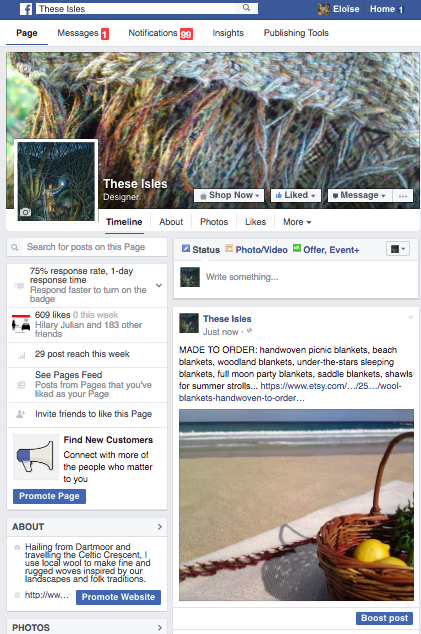421x634 pixels.
Task: Click the Search for posts on this Page field
Action: [87, 247]
